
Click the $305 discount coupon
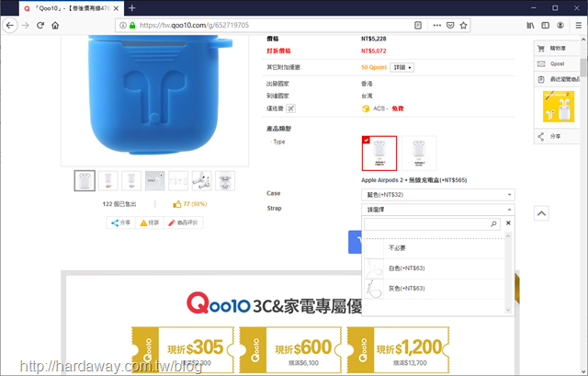183,349
